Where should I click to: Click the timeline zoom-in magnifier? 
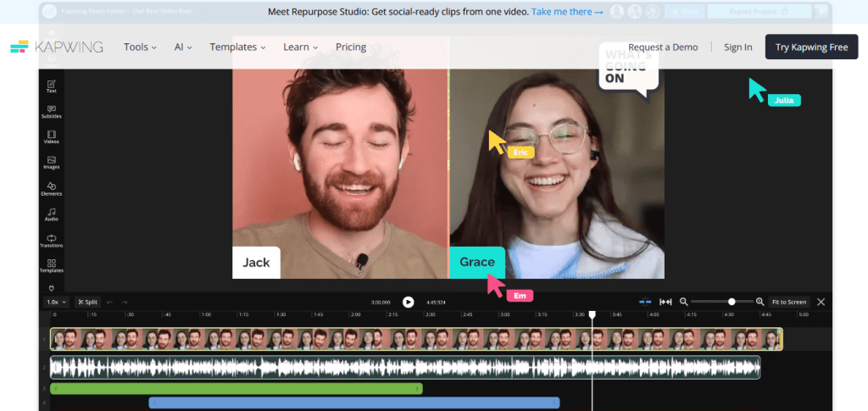click(760, 302)
